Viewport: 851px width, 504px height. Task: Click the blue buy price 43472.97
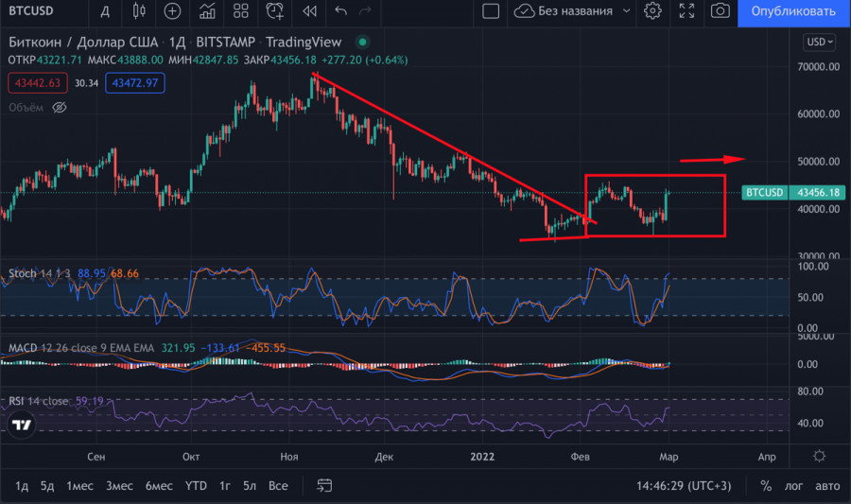point(134,83)
